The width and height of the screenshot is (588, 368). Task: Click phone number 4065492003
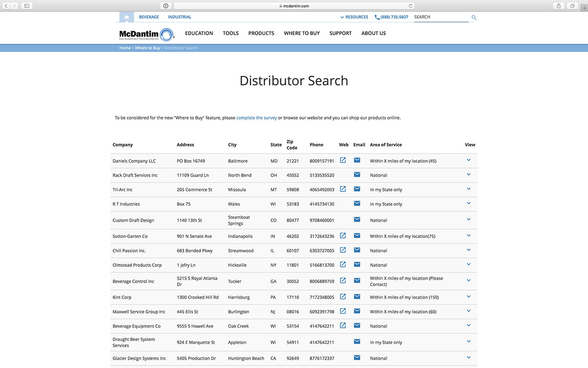click(322, 189)
